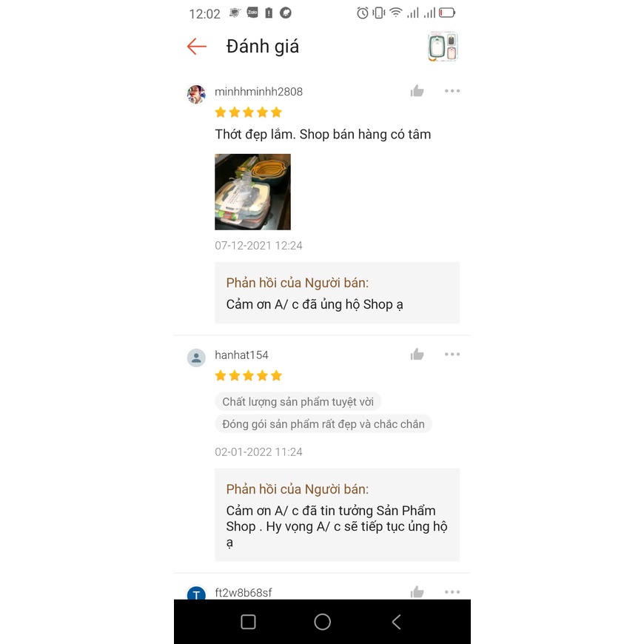Tap the ft2w8b68sf blue T avatar

tap(196, 593)
